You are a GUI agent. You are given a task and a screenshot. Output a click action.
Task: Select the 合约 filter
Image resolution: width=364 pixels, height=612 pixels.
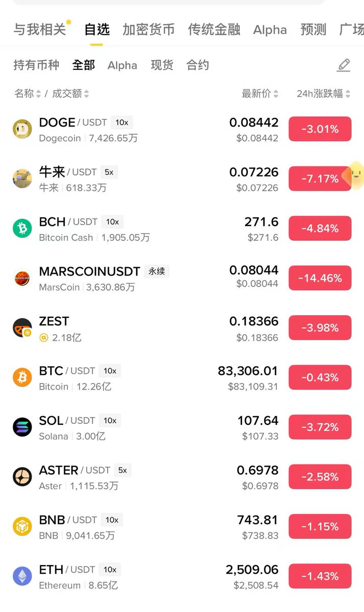(x=198, y=65)
